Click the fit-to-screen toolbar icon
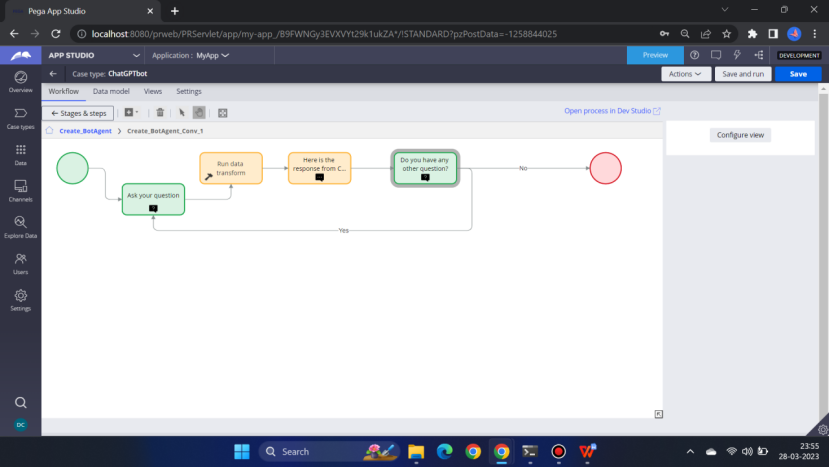Viewport: 830px width, 467px height. (x=223, y=113)
